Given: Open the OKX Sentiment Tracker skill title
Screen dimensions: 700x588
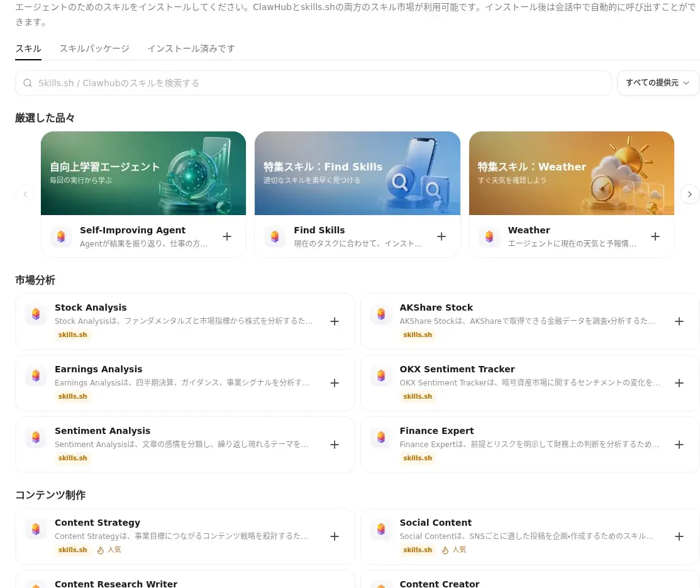Looking at the screenshot, I should pos(457,369).
